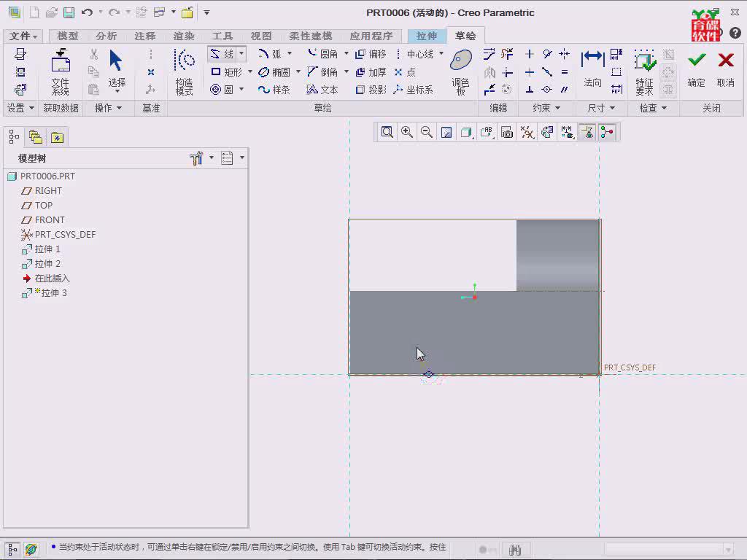
Task: Apply the Perpendicular constraint
Action: [x=530, y=90]
